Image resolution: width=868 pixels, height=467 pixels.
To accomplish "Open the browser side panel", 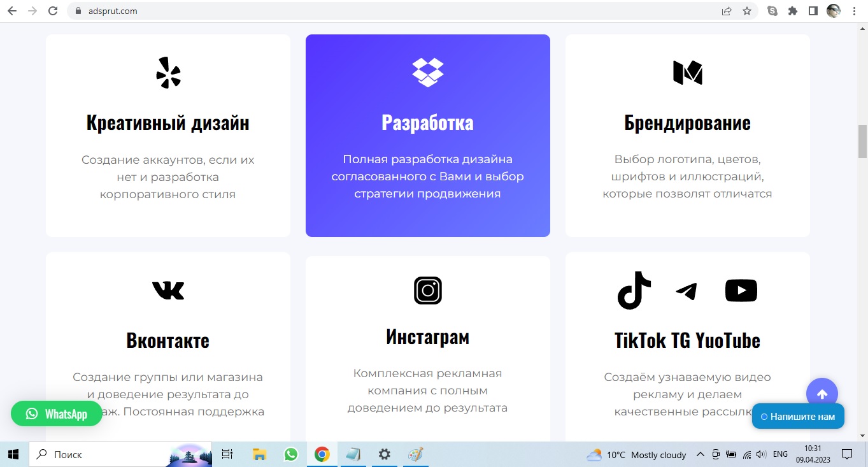I will click(x=813, y=11).
